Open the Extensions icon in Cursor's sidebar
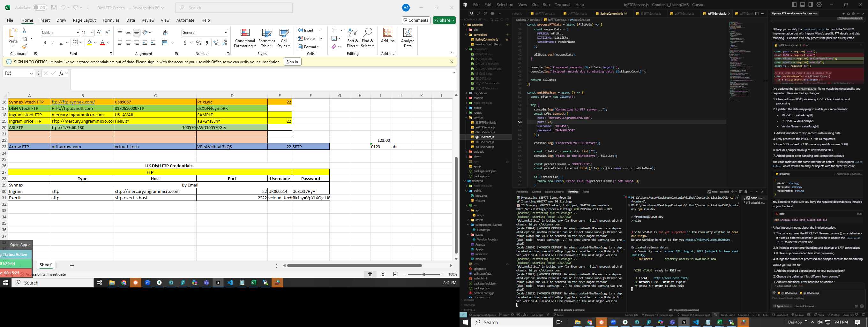This screenshot has width=868, height=327. 492,13
